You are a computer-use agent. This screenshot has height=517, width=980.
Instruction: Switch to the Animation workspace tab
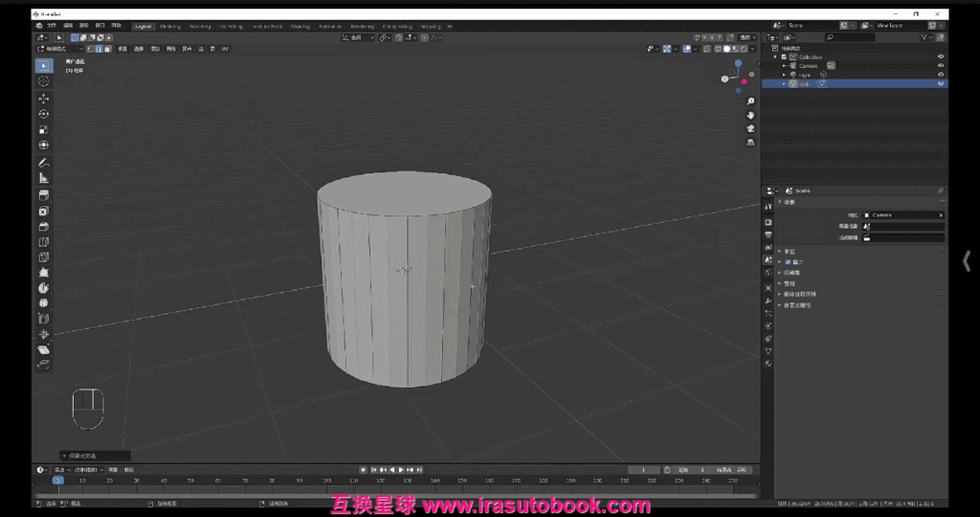pyautogui.click(x=330, y=26)
